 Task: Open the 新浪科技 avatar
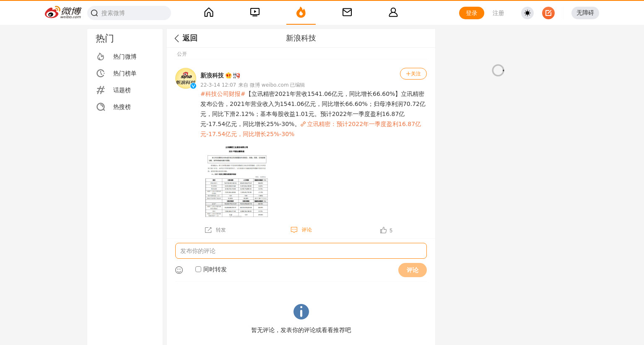pos(186,78)
